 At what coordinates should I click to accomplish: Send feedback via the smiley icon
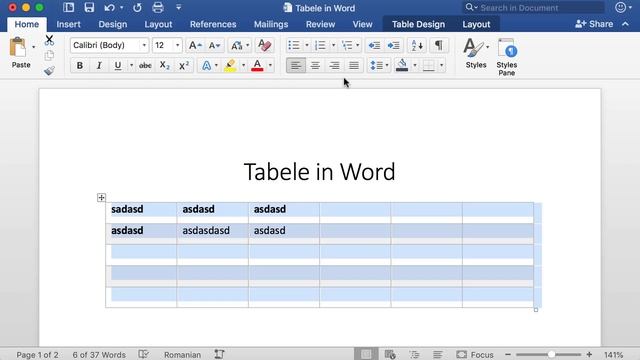tap(620, 7)
